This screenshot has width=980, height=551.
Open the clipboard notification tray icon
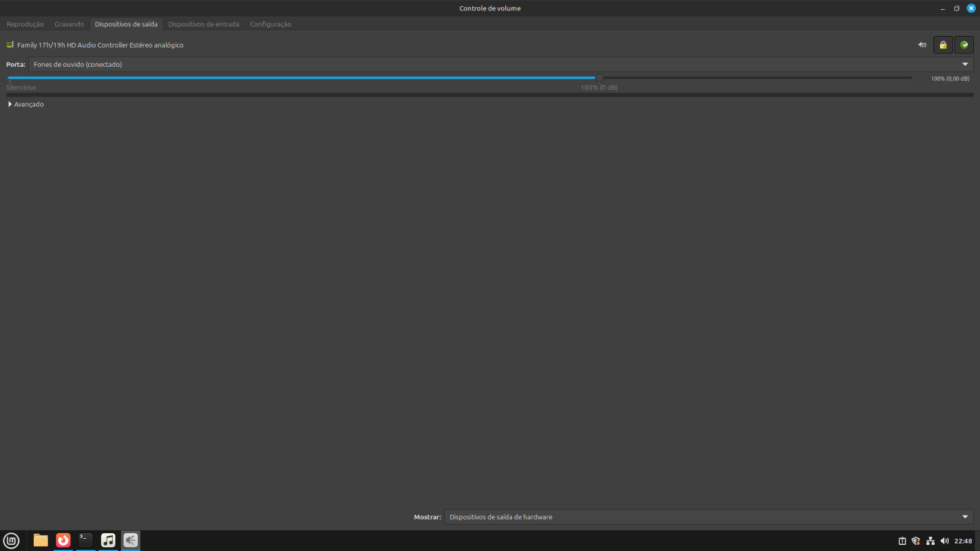902,541
